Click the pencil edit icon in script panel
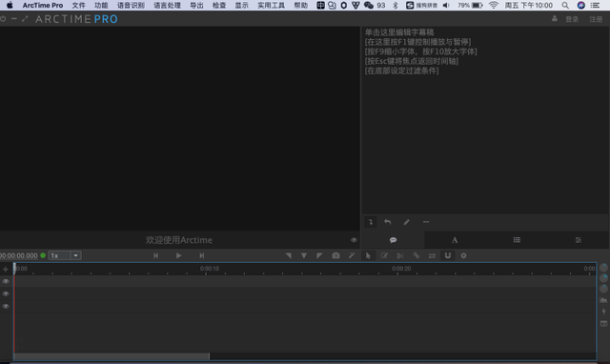Image resolution: width=610 pixels, height=364 pixels. (406, 222)
